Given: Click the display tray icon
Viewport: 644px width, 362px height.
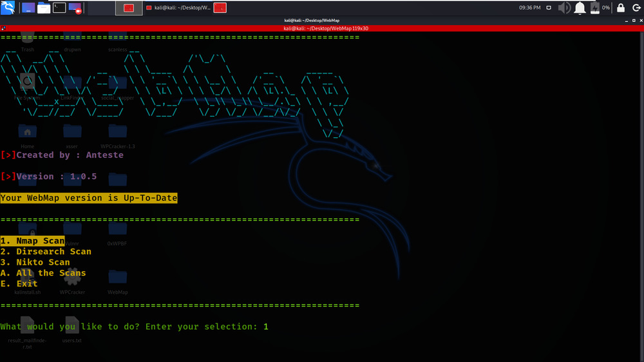Looking at the screenshot, I should coord(549,8).
